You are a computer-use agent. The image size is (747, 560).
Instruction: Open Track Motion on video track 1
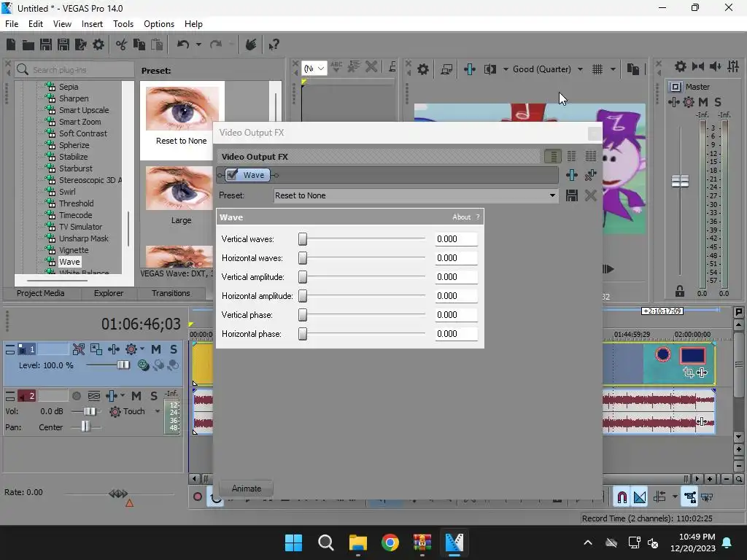(96, 349)
